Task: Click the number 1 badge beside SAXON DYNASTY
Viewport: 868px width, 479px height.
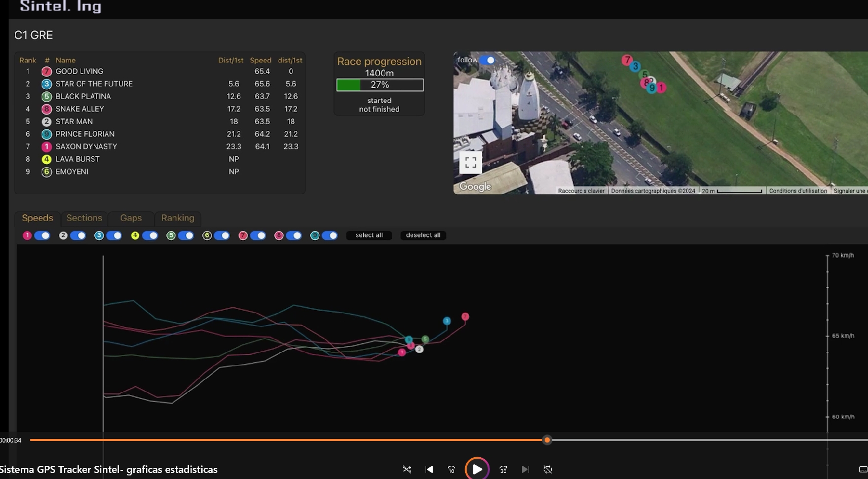Action: (x=46, y=146)
